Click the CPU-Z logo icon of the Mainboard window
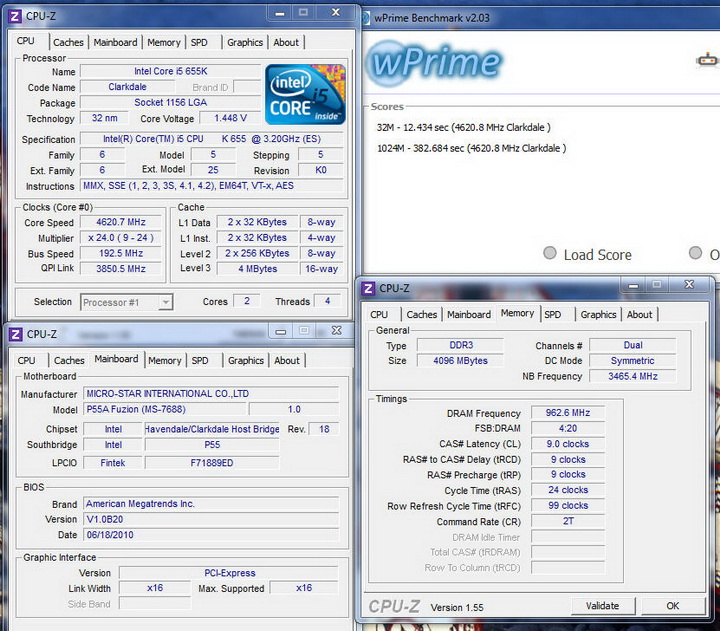Image resolution: width=720 pixels, height=631 pixels. 15,334
